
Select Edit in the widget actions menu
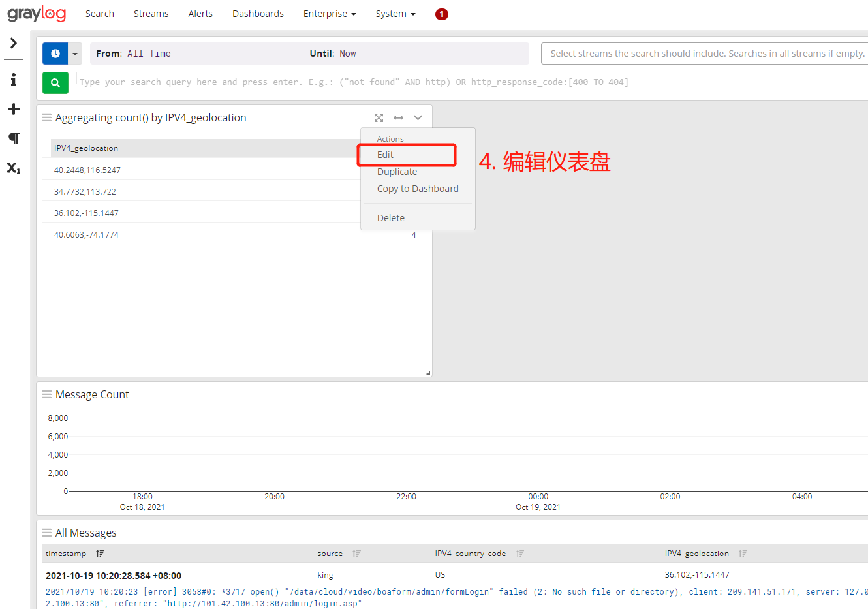(x=385, y=155)
